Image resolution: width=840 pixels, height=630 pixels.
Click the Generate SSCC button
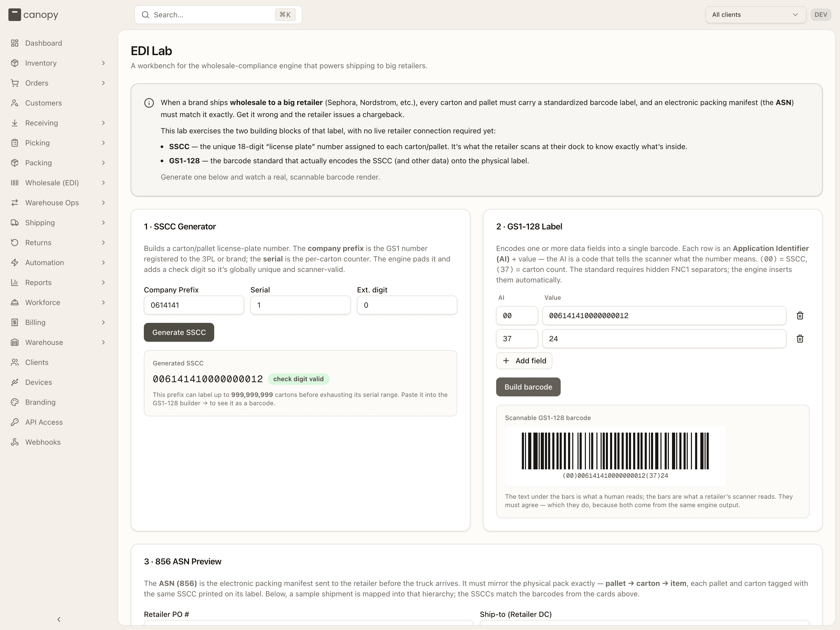pyautogui.click(x=179, y=332)
